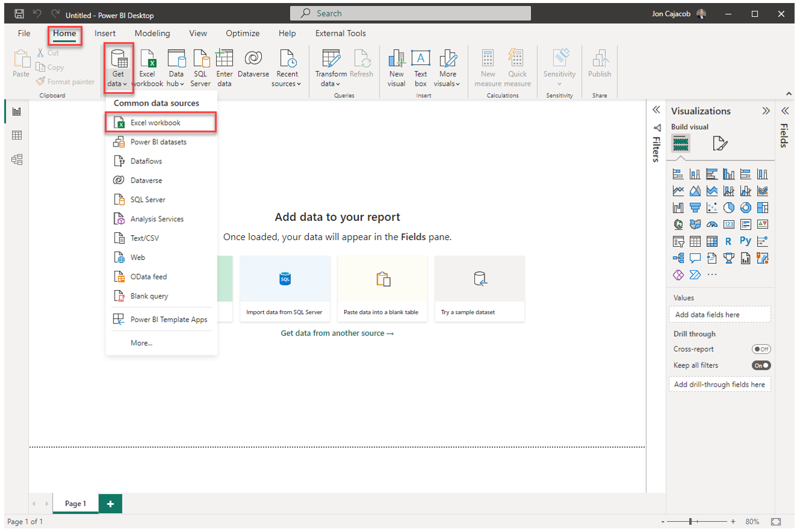Insert a Text box from ribbon

coord(421,68)
